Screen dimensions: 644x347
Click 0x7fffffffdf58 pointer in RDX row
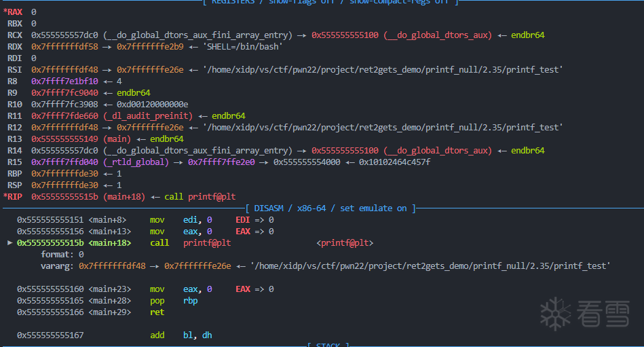[x=64, y=46]
